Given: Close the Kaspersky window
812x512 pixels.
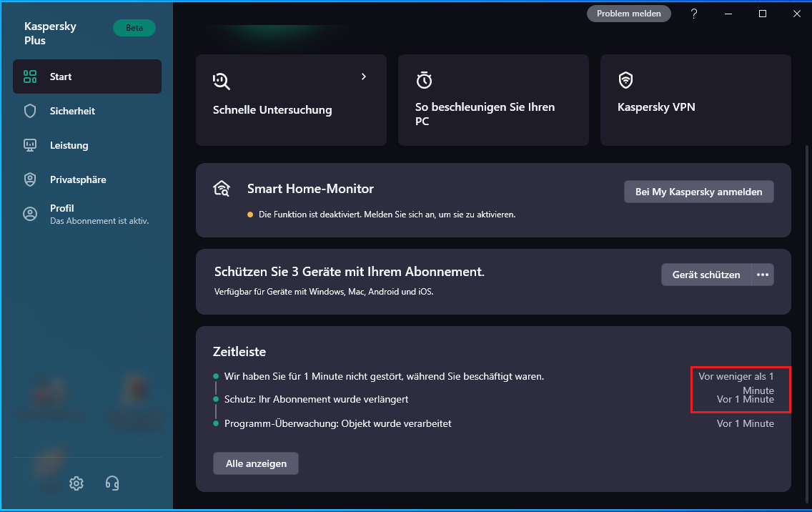Looking at the screenshot, I should coord(797,14).
